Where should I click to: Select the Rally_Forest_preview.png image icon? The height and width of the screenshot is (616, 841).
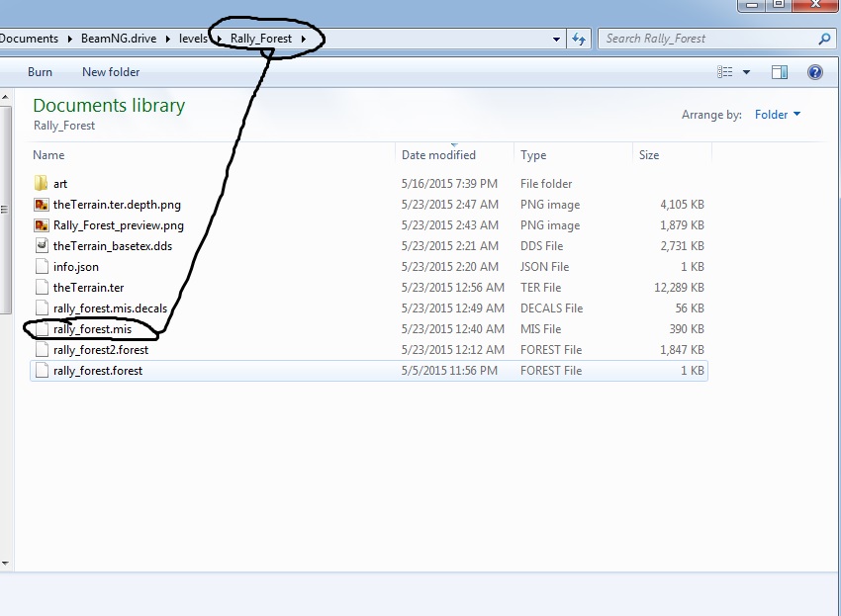[42, 225]
